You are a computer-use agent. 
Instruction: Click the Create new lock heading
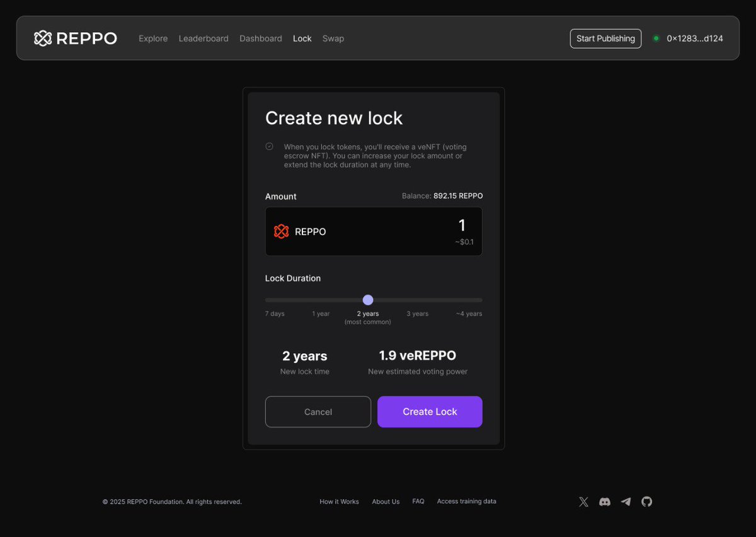[334, 118]
